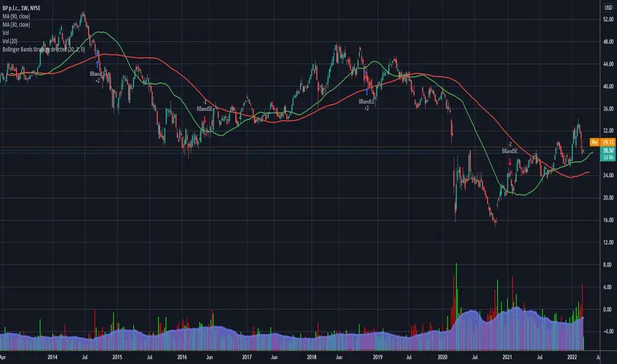Click the 2021 label on time axis
The image size is (617, 364).
507,357
